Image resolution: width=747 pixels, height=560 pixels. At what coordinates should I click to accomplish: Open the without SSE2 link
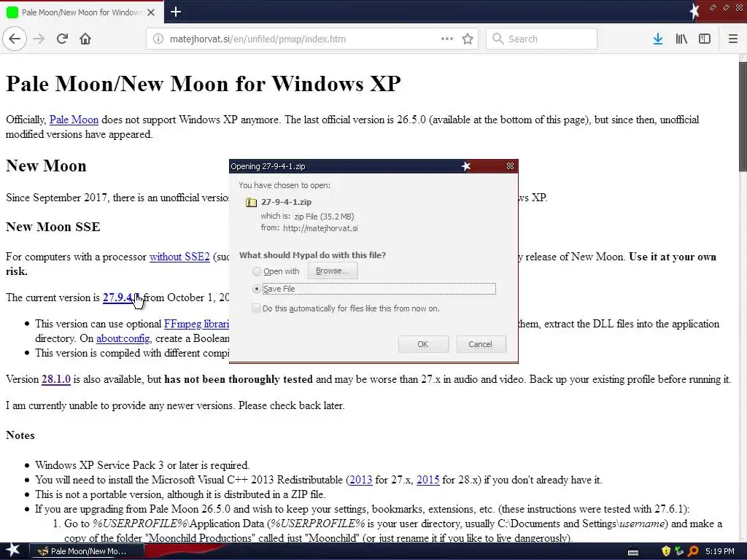[x=179, y=257]
